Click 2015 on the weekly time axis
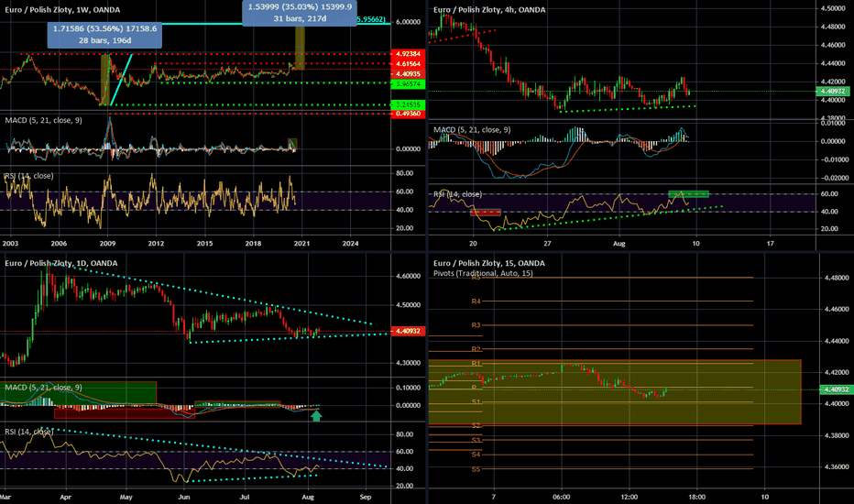Image resolution: width=854 pixels, height=504 pixels. 204,244
